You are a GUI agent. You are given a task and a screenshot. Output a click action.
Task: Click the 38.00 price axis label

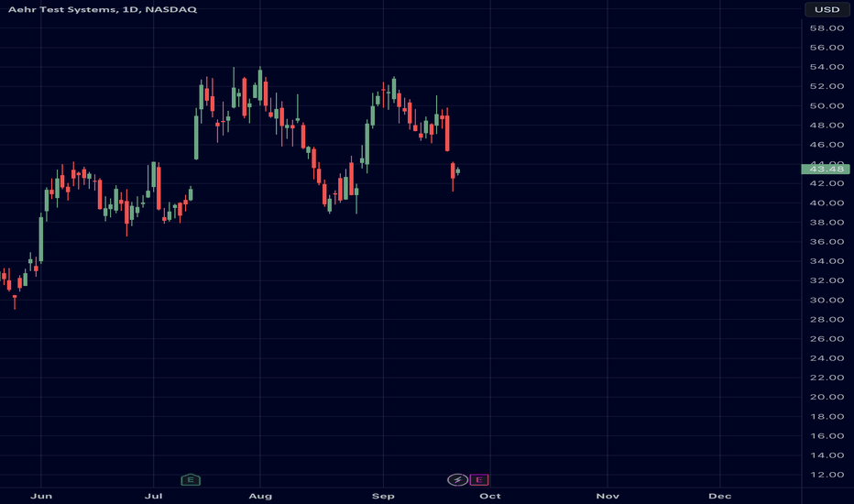tap(827, 223)
